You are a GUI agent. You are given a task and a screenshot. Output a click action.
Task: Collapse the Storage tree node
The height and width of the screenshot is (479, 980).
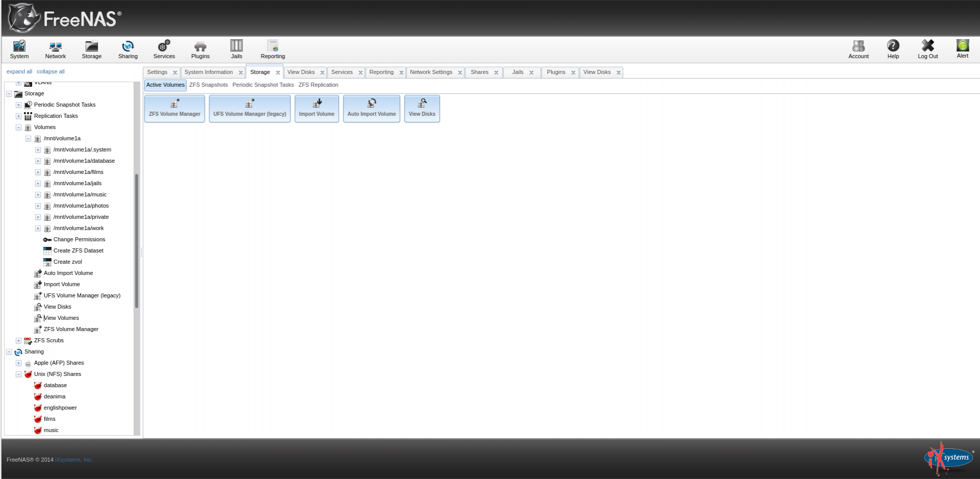(x=9, y=94)
